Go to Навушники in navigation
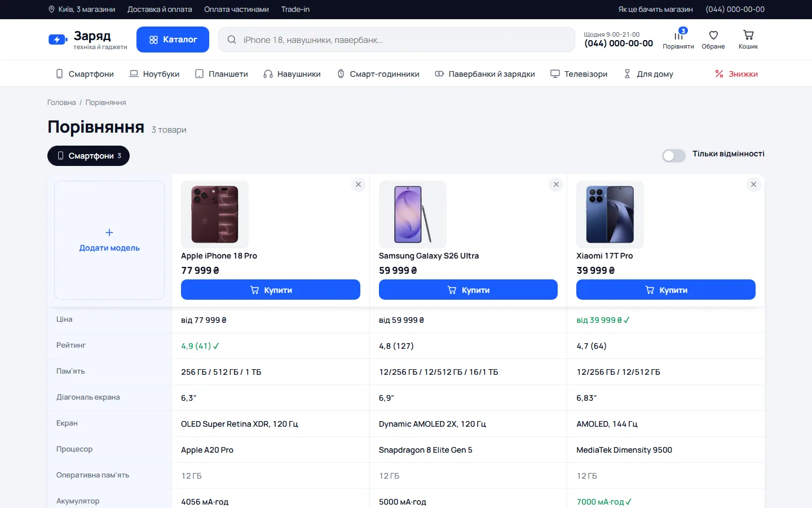Viewport: 812px width, 508px height. point(292,74)
